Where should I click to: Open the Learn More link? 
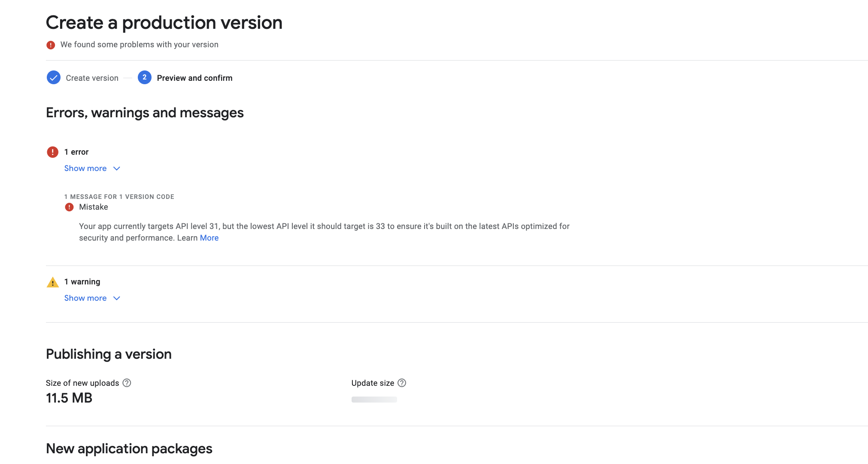click(209, 238)
